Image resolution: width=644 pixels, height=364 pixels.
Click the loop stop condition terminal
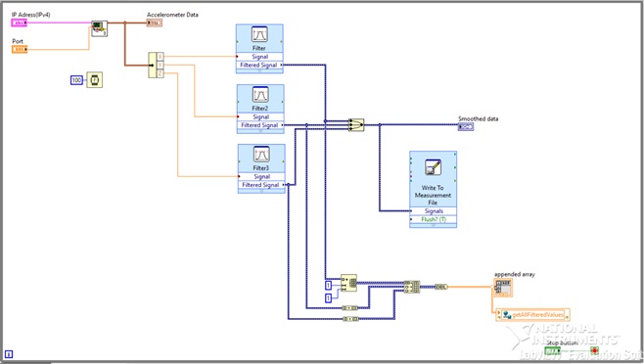tap(594, 351)
